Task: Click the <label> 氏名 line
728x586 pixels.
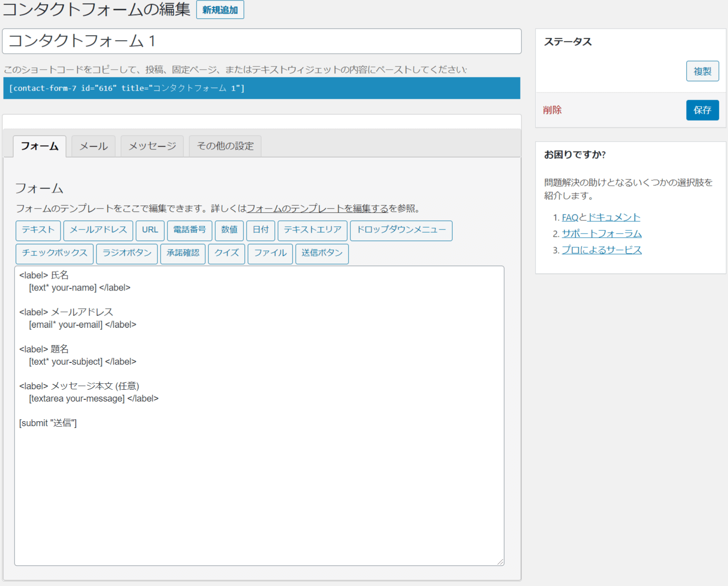Action: point(44,275)
